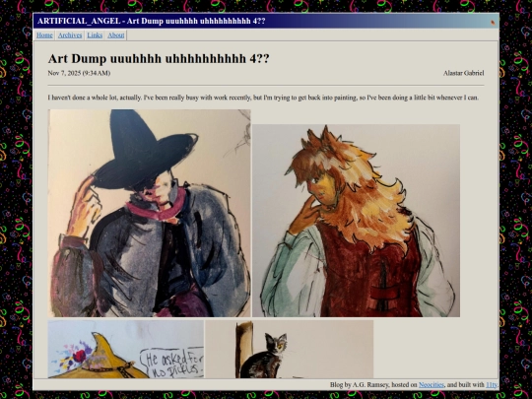This screenshot has width=532, height=399.
Task: Click the window title "ARTIFICIAL_ANGEL" bar text
Action: (152, 21)
